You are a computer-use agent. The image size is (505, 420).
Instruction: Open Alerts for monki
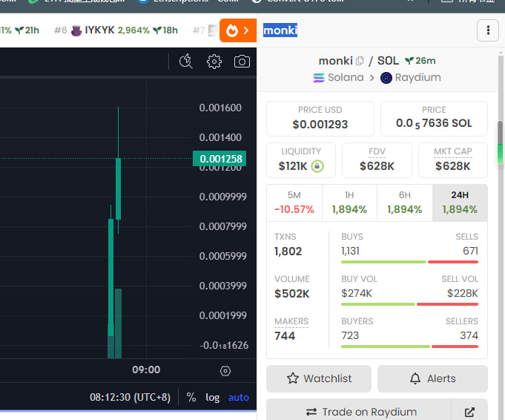click(x=432, y=378)
